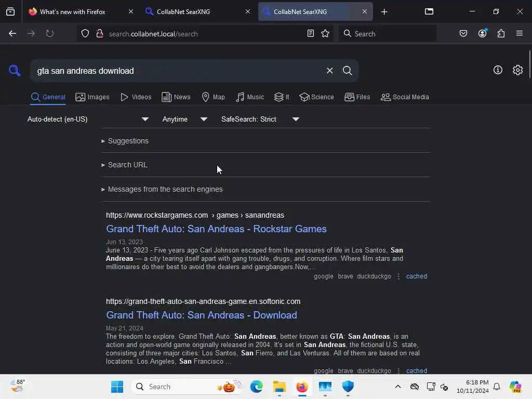This screenshot has height=399, width=532.
Task: Click the Firefox toolbar Search box
Action: [387, 34]
